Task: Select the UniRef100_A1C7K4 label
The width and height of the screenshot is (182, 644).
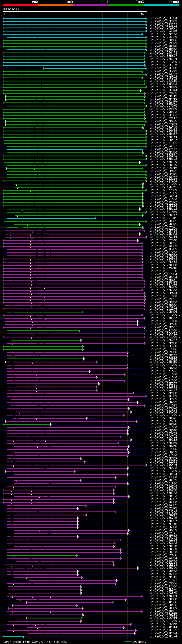Action: pos(163,633)
